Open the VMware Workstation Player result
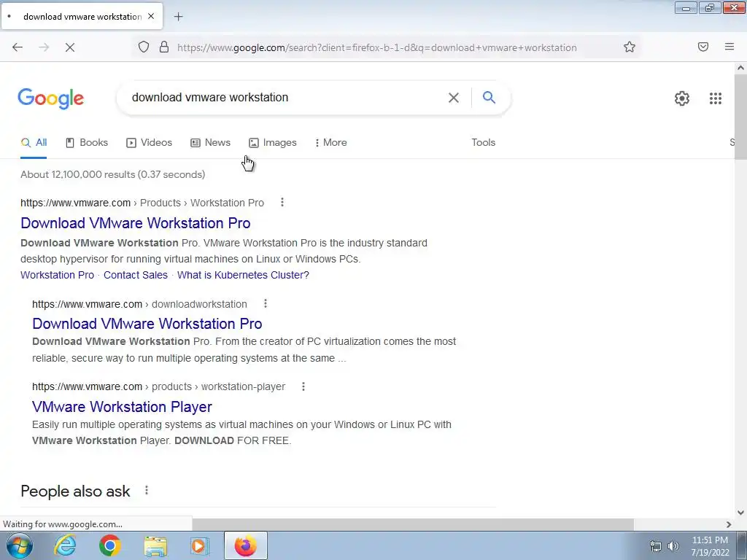The height and width of the screenshot is (560, 747). tap(122, 407)
